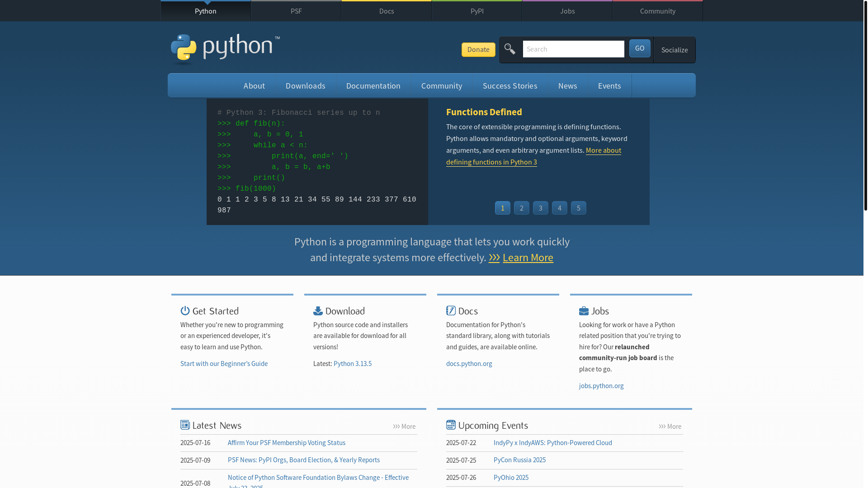This screenshot has height=488, width=868.
Task: Visit the jobs.python.org link
Action: (601, 386)
